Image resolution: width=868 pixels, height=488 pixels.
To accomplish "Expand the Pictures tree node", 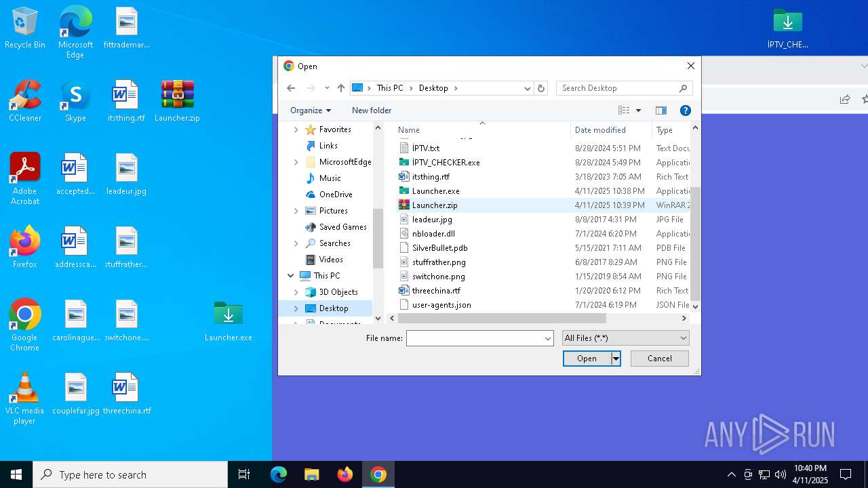I will (296, 211).
